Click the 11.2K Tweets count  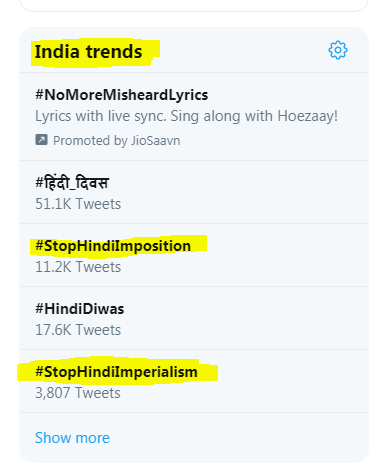click(x=78, y=267)
